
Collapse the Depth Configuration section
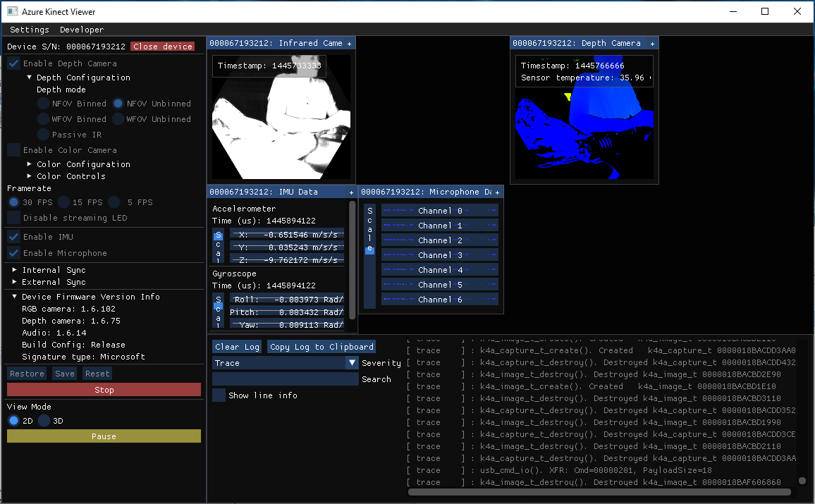[x=29, y=78]
